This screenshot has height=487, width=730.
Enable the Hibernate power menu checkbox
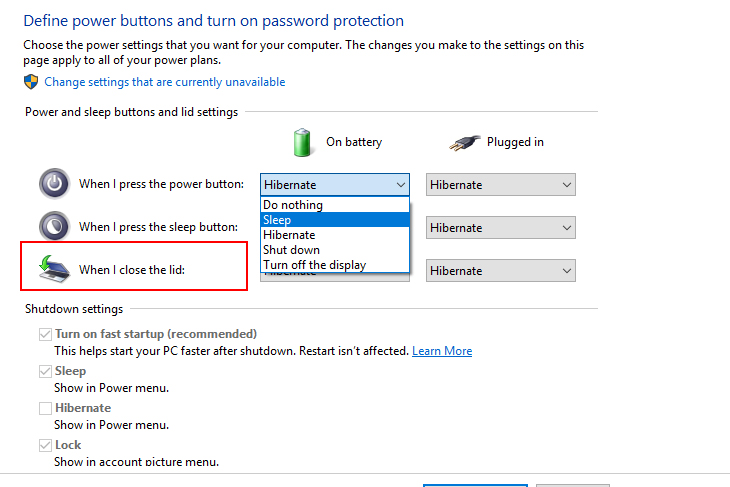(45, 408)
